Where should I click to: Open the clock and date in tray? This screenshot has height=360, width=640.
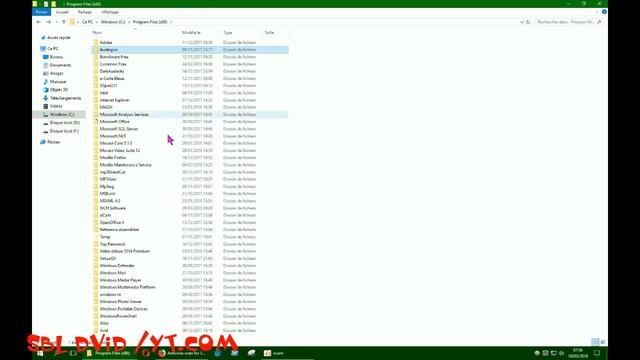click(578, 353)
